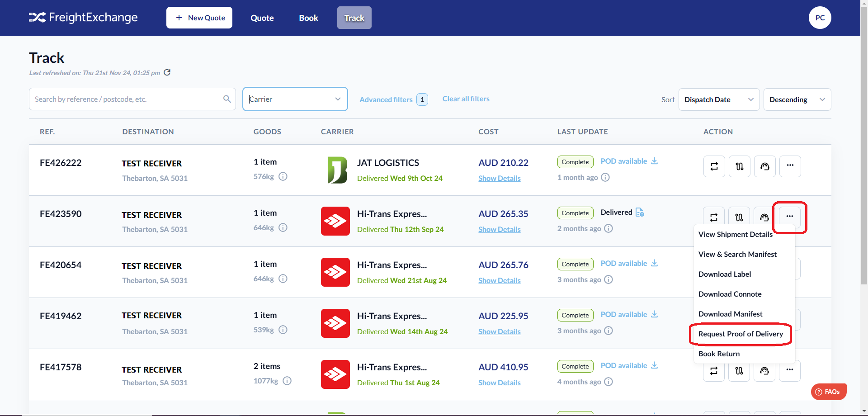Rebook shipment FE417578 with the repeat-arrows icon
Image resolution: width=868 pixels, height=416 pixels.
point(714,371)
